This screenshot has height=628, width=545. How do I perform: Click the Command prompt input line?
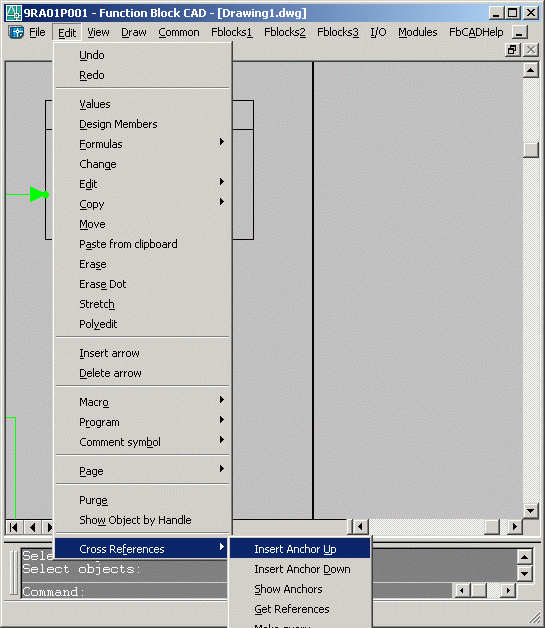coord(124,592)
